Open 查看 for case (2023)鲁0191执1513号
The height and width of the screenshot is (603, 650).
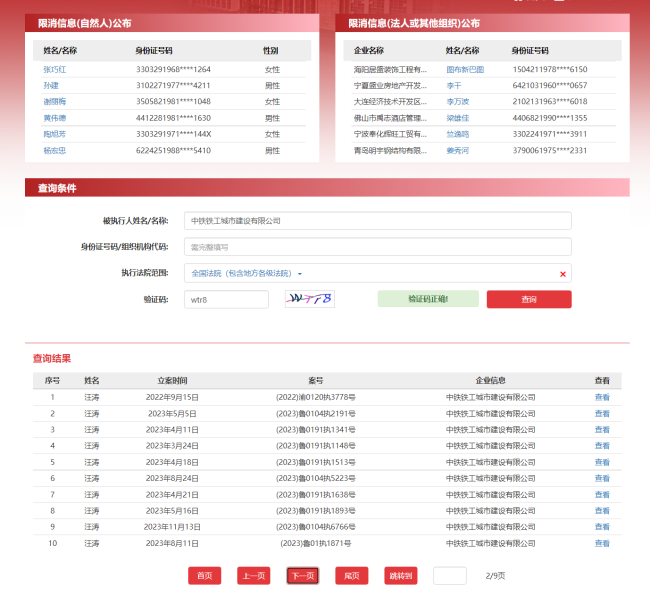pos(602,462)
